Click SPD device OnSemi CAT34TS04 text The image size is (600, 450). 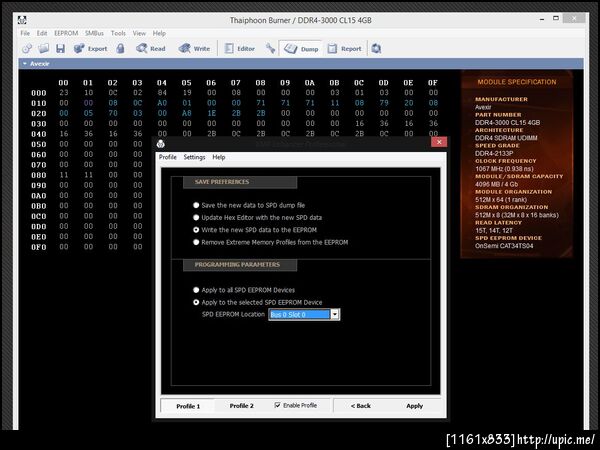pos(504,246)
